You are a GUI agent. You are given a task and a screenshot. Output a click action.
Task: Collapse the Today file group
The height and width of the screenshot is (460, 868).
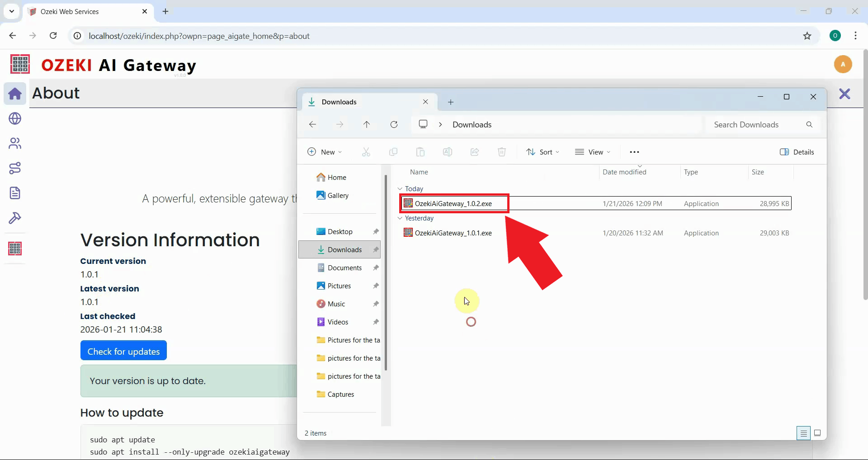400,189
